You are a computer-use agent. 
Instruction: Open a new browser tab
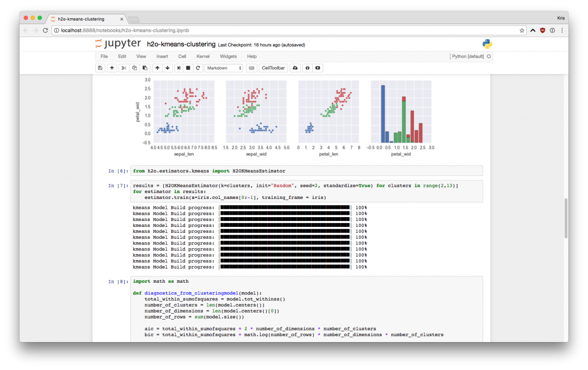coord(134,19)
